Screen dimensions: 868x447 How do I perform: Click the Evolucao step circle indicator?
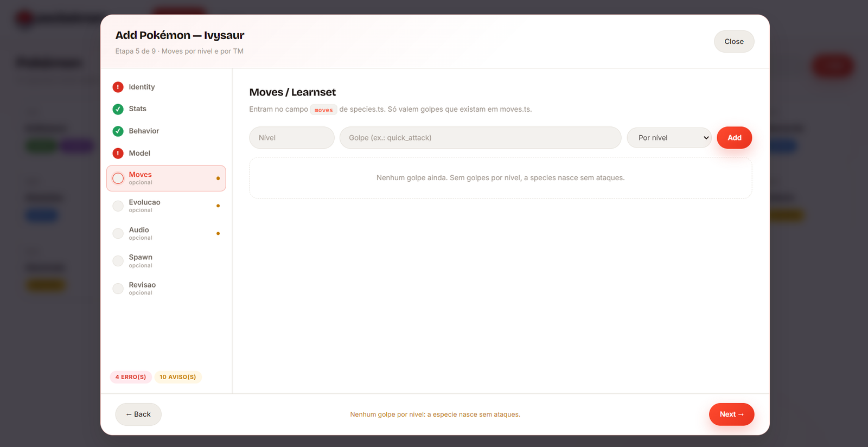tap(118, 206)
